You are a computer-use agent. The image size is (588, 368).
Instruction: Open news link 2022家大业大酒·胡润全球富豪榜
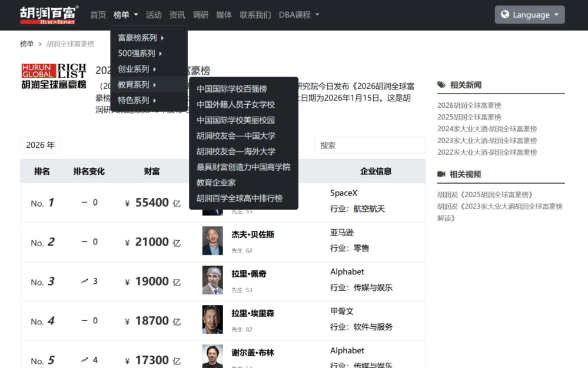point(487,152)
